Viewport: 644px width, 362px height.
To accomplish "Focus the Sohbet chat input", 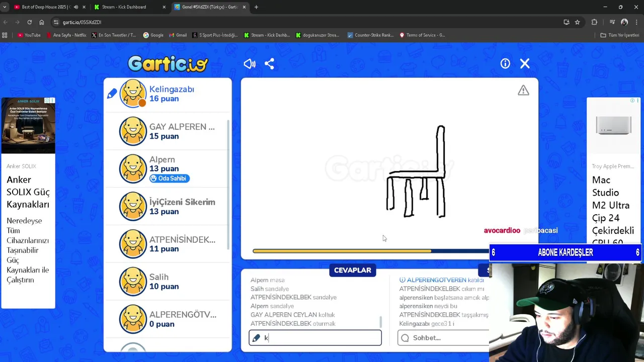I will pyautogui.click(x=443, y=338).
